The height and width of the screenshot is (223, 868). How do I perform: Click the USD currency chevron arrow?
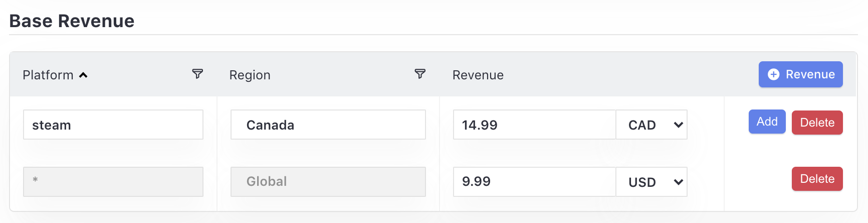coord(678,182)
